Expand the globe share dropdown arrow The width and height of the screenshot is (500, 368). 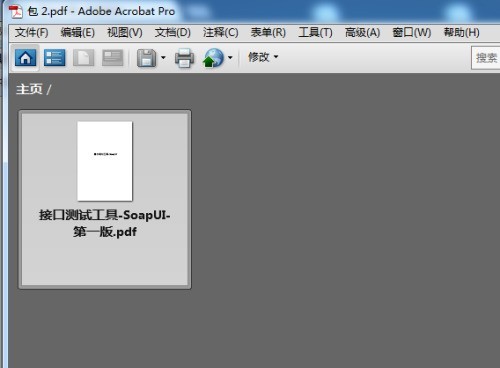pyautogui.click(x=230, y=57)
